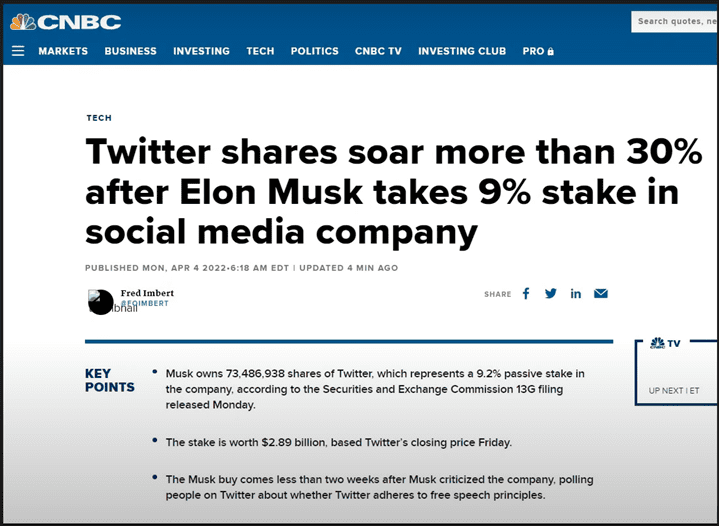The height and width of the screenshot is (526, 719).
Task: Share article on Twitter
Action: [x=551, y=294]
